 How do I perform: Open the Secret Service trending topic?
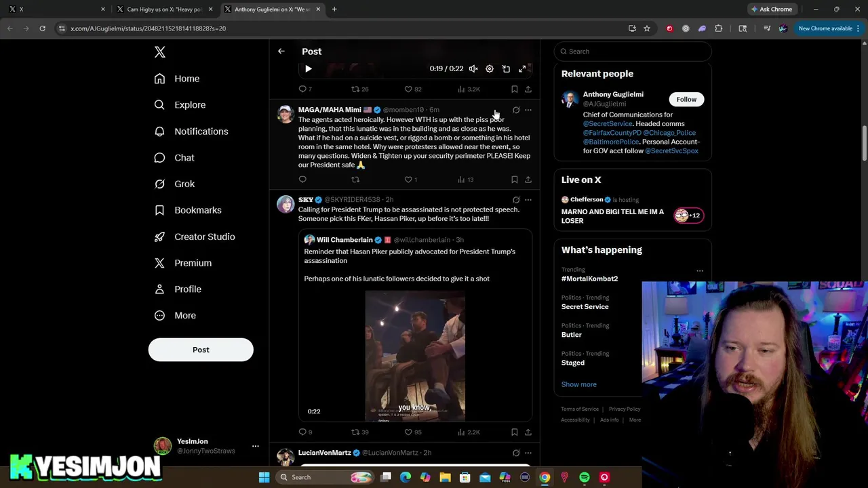(585, 307)
